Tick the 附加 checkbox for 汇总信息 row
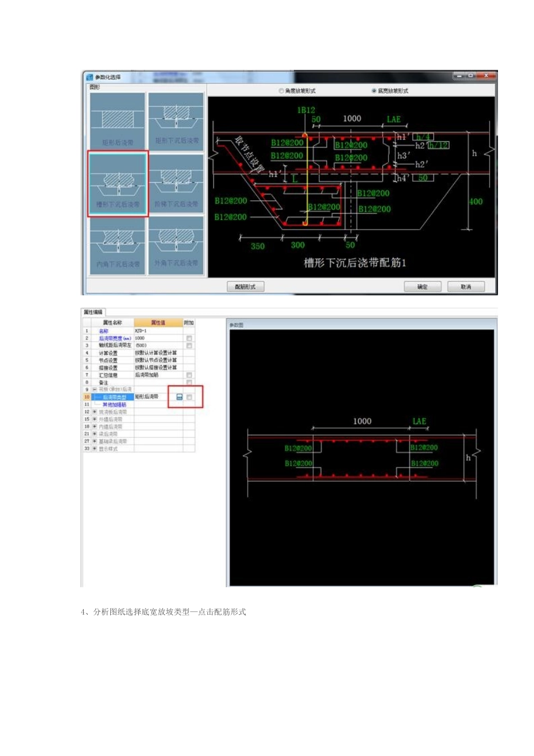 click(189, 375)
